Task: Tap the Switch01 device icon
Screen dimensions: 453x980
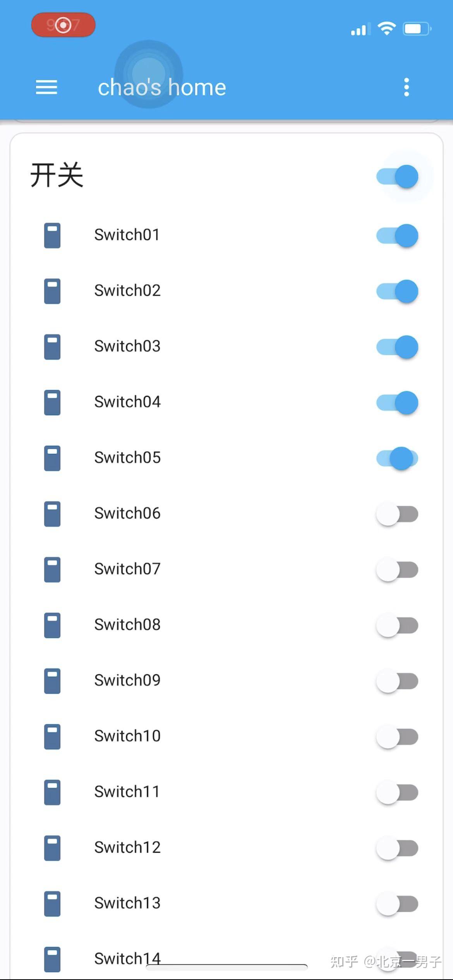Action: 52,235
